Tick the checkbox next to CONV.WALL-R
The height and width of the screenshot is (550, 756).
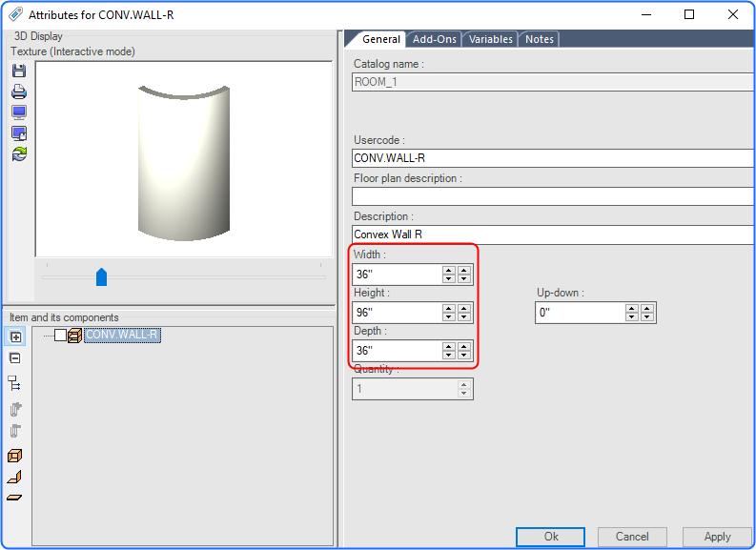(61, 336)
